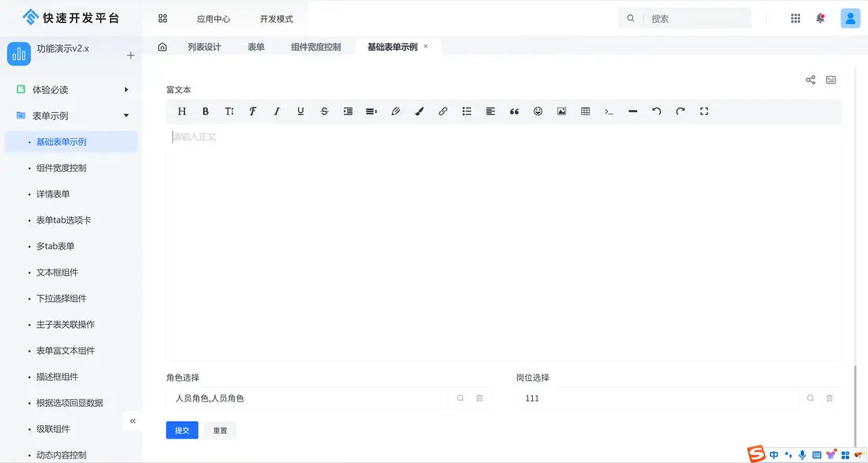The height and width of the screenshot is (463, 868).
Task: Enter fullscreen mode of the editor
Action: tap(704, 111)
